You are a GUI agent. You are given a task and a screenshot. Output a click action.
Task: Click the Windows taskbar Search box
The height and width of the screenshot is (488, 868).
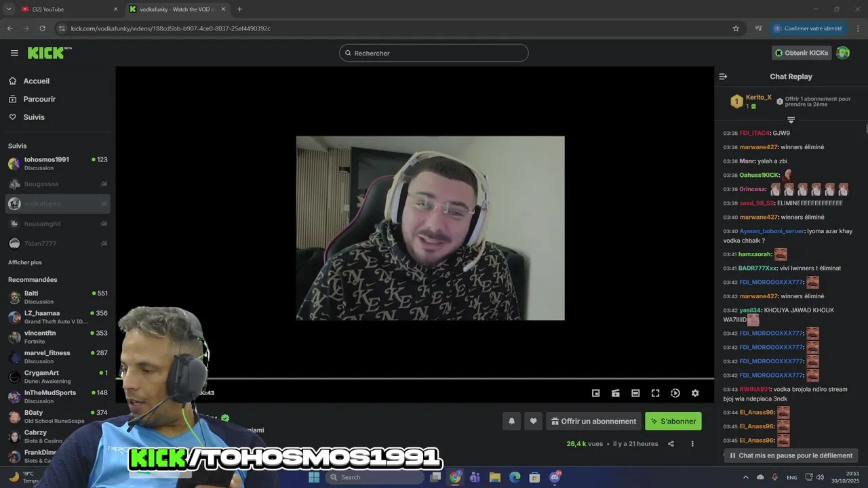[x=374, y=477]
